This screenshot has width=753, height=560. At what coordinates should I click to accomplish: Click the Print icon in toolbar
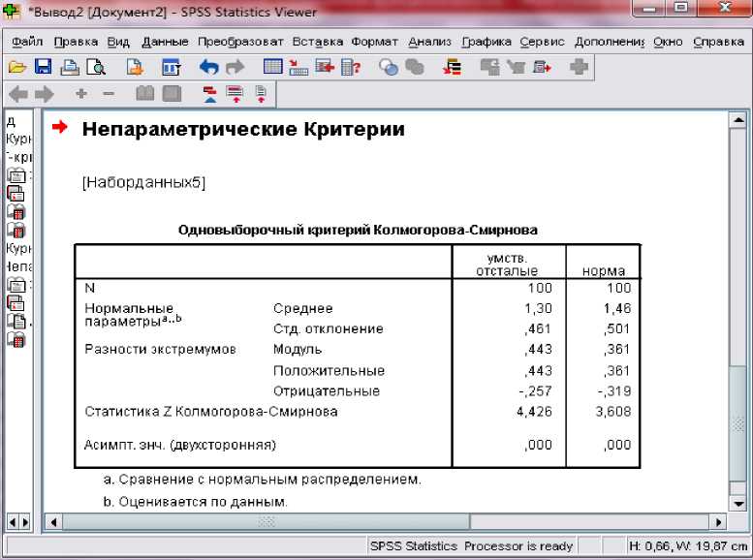pos(70,67)
